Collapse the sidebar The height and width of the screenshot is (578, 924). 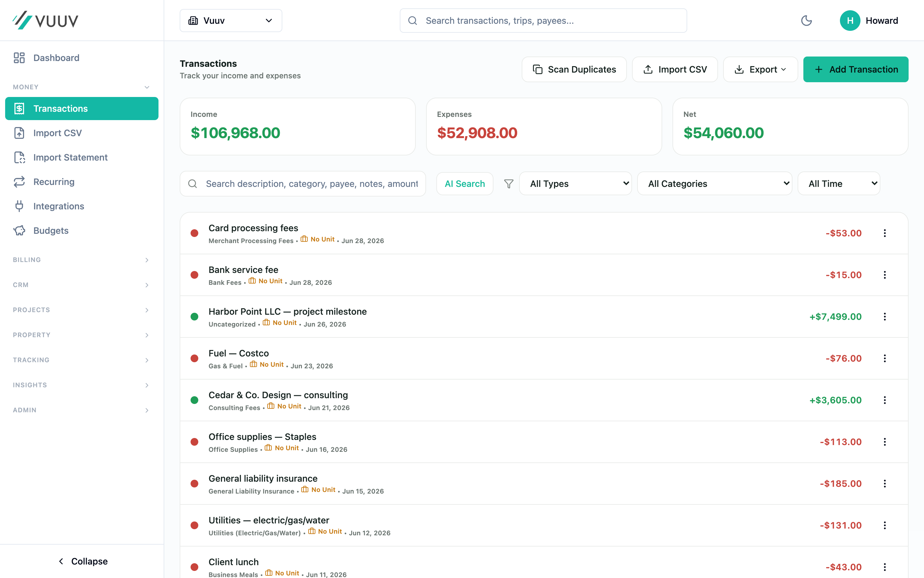tap(82, 561)
